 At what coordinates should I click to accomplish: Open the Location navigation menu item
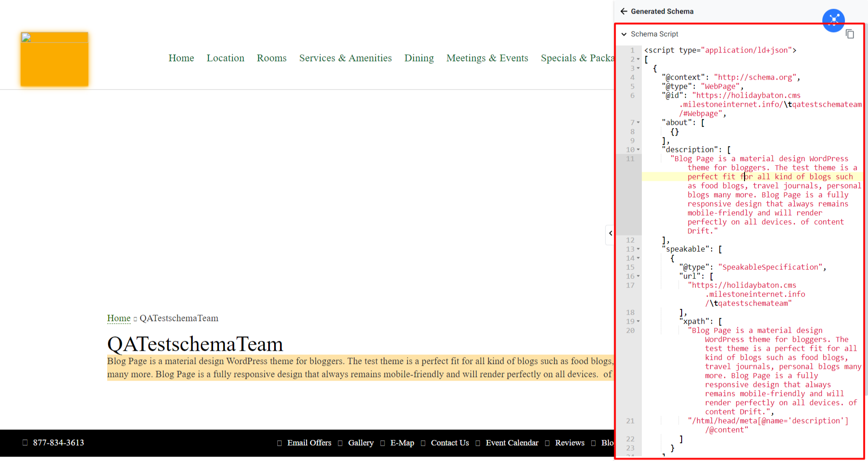coord(225,58)
